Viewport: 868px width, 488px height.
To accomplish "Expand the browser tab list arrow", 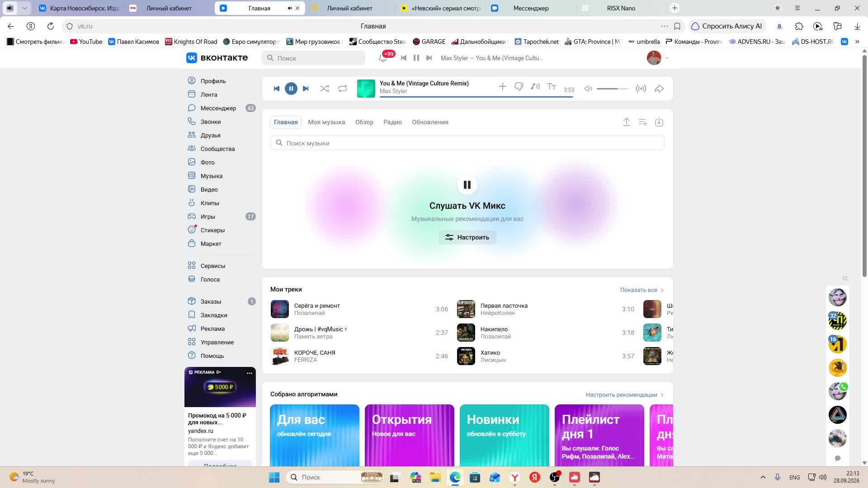I will pyautogui.click(x=24, y=8).
